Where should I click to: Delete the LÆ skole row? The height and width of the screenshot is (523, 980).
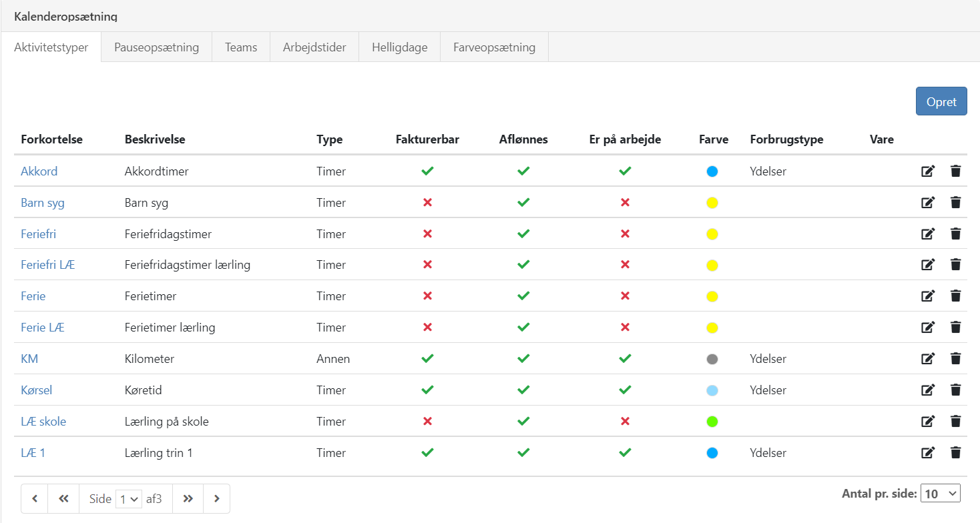(955, 422)
